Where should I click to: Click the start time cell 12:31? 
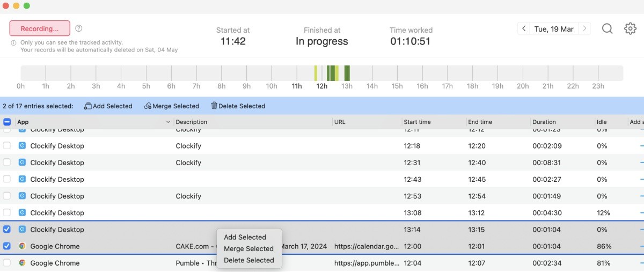point(412,163)
